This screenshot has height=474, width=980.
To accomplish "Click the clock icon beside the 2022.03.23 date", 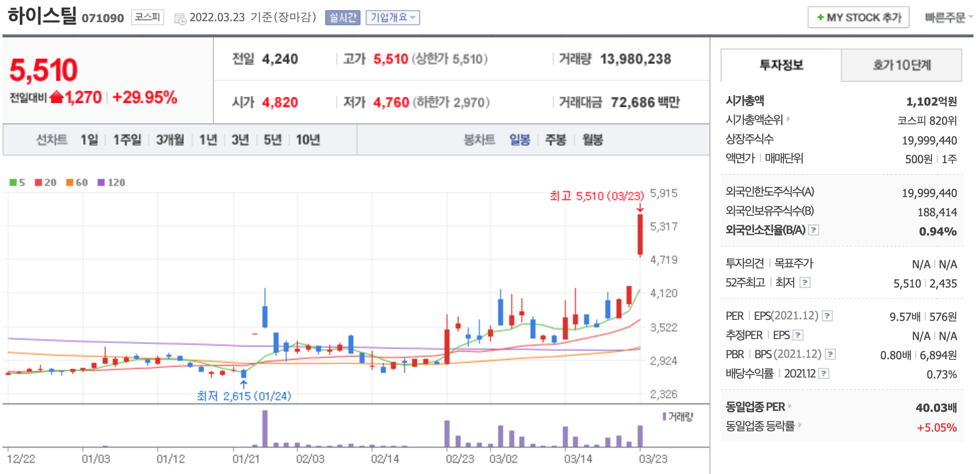I will (x=180, y=19).
